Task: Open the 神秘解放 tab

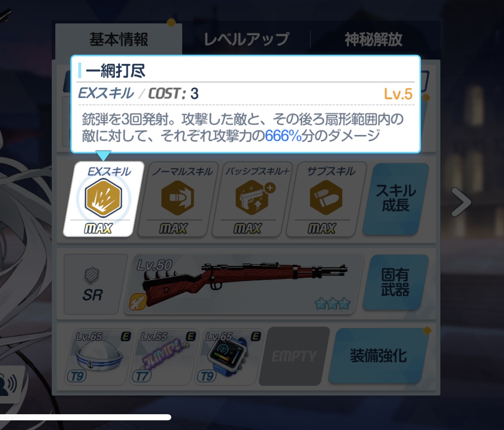Action: (373, 39)
